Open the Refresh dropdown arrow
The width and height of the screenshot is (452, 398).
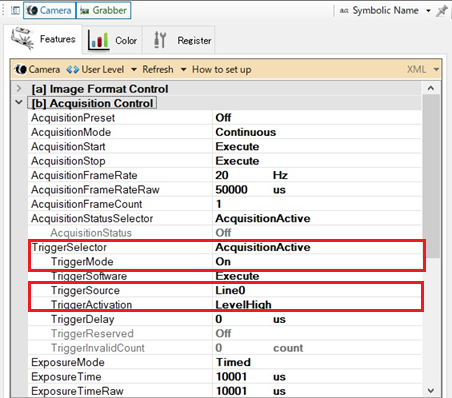tap(183, 70)
